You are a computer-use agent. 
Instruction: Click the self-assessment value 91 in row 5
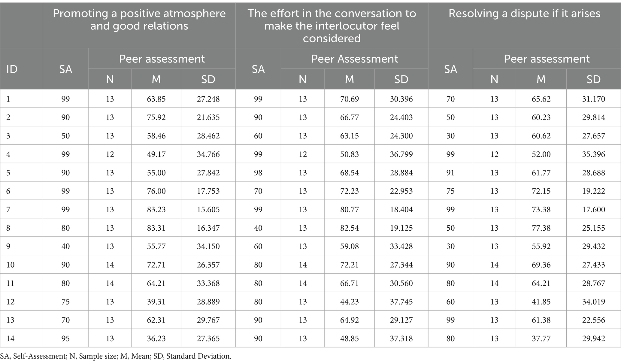tap(450, 173)
